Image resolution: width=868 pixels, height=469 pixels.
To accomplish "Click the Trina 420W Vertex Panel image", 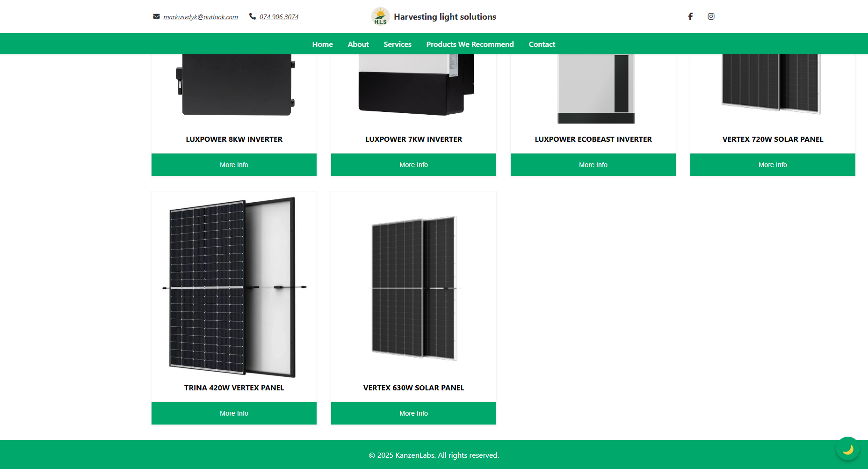I will click(234, 287).
